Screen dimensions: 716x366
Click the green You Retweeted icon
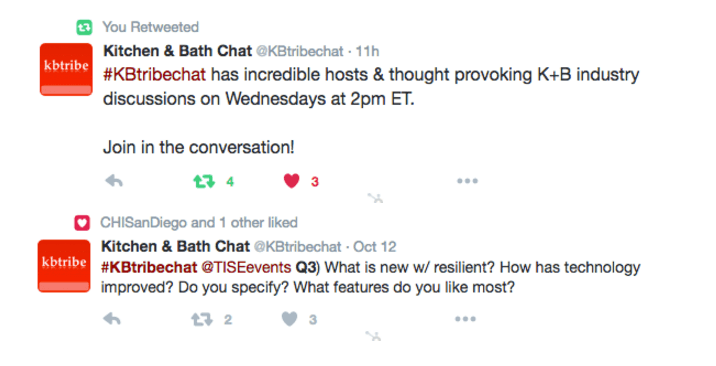(x=84, y=27)
